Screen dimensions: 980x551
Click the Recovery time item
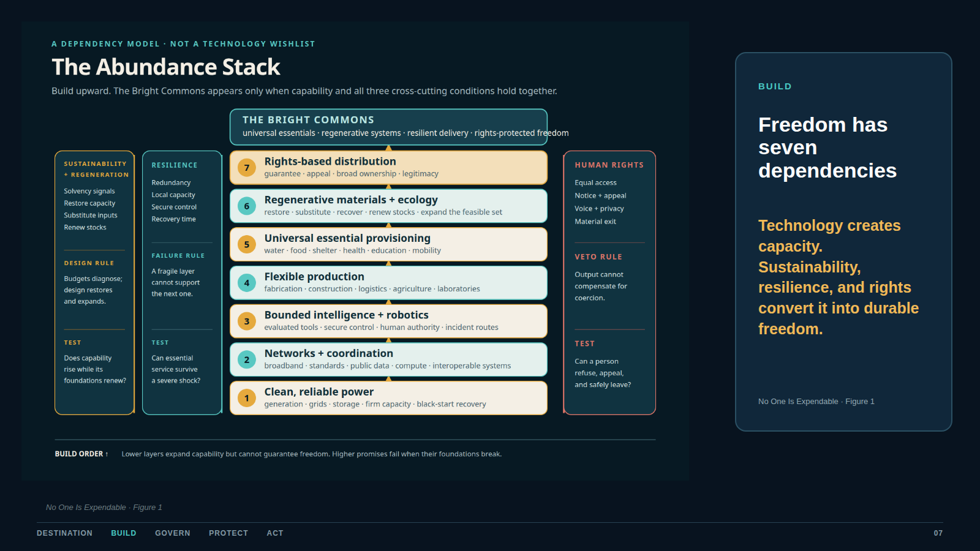173,219
